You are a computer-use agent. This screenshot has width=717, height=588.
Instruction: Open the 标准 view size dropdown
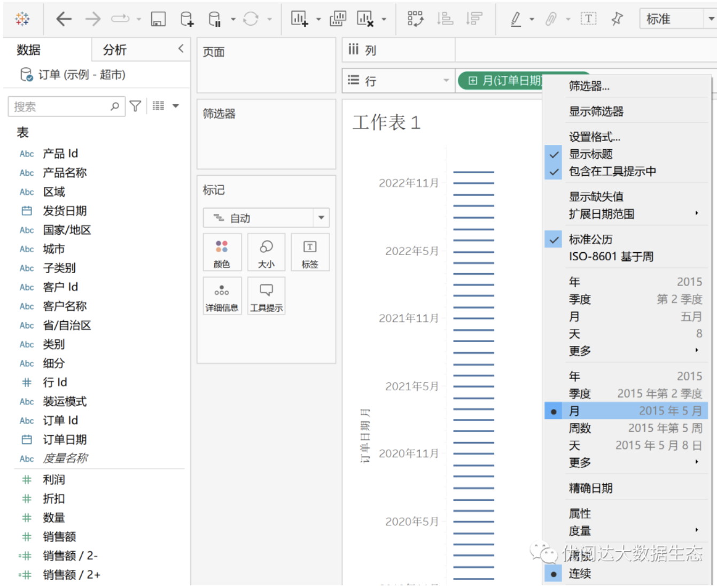(677, 19)
